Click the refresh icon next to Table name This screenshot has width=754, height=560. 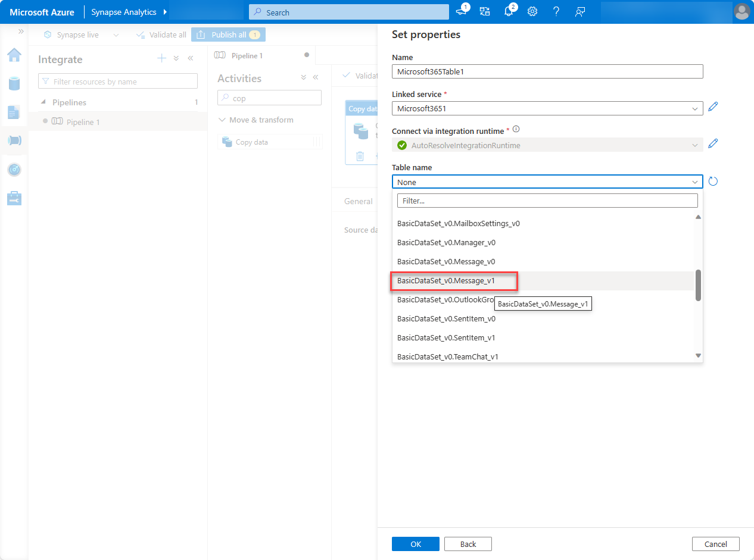tap(713, 182)
